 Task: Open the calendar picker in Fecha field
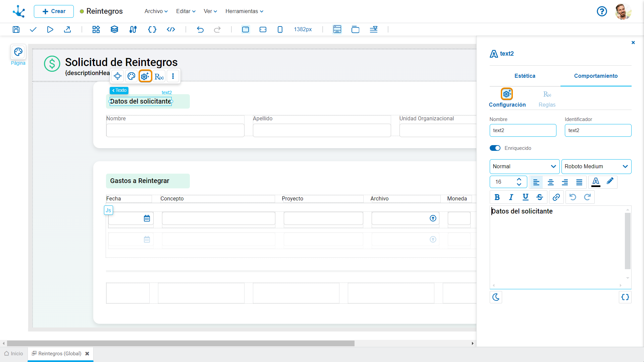(x=147, y=218)
